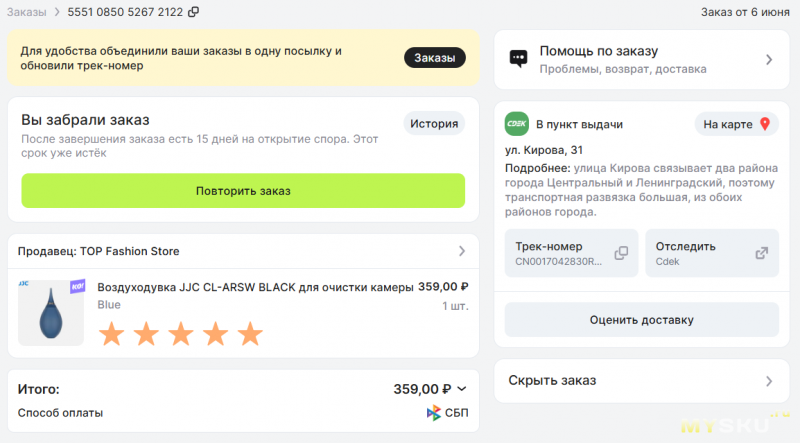Expand the Скрыть заказ row arrow
The image size is (800, 443).
click(x=769, y=381)
